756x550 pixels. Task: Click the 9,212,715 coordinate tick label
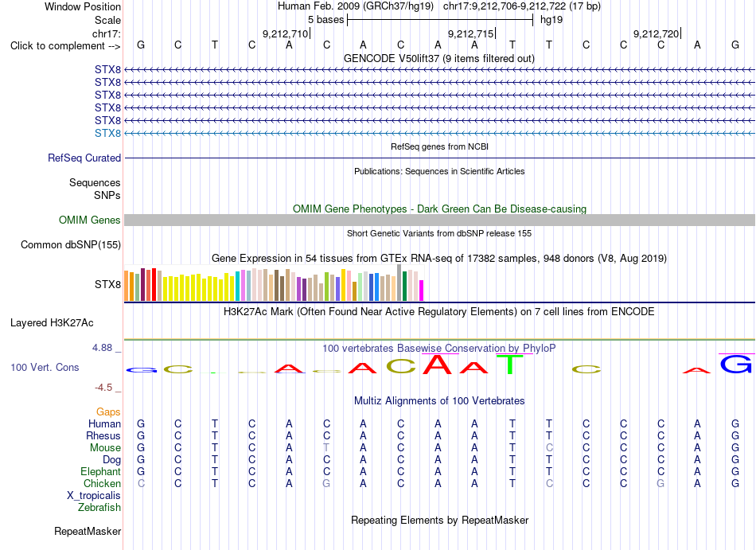click(x=470, y=33)
